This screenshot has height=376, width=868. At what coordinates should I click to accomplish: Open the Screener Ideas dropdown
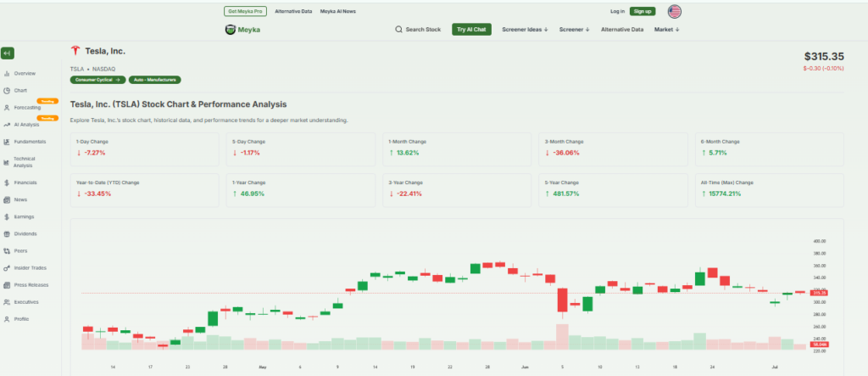(525, 30)
